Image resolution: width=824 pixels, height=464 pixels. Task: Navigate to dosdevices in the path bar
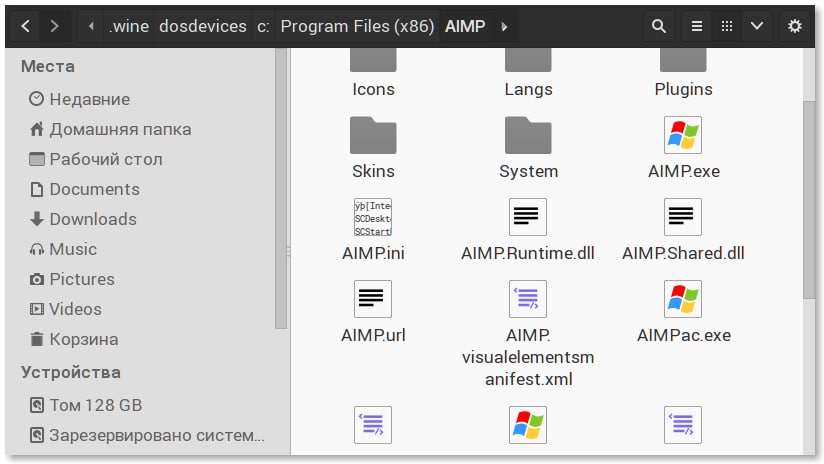pyautogui.click(x=203, y=26)
